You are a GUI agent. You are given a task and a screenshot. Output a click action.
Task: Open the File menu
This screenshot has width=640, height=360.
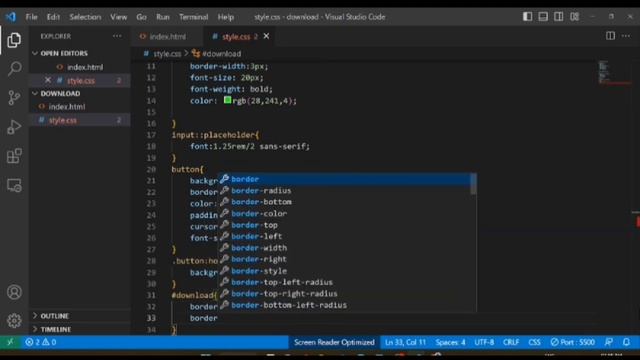(31, 17)
